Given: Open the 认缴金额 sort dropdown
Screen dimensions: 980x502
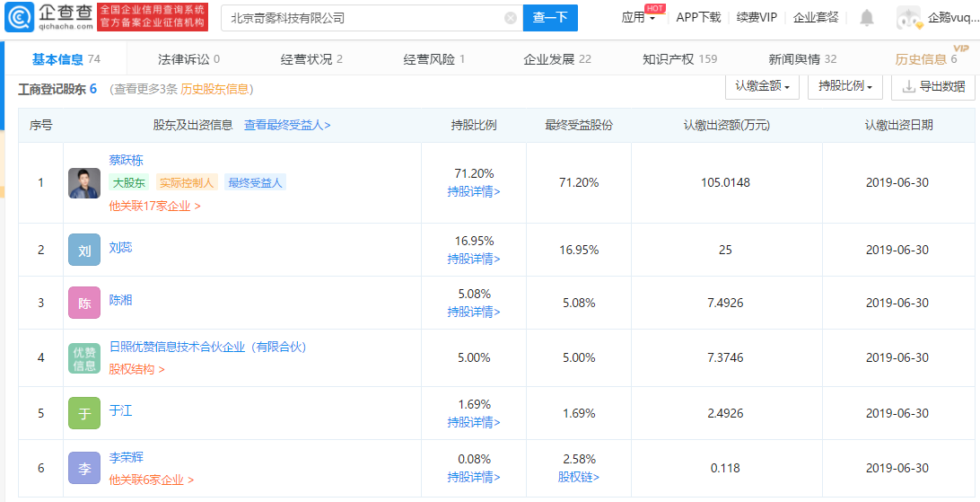Looking at the screenshot, I should [762, 86].
